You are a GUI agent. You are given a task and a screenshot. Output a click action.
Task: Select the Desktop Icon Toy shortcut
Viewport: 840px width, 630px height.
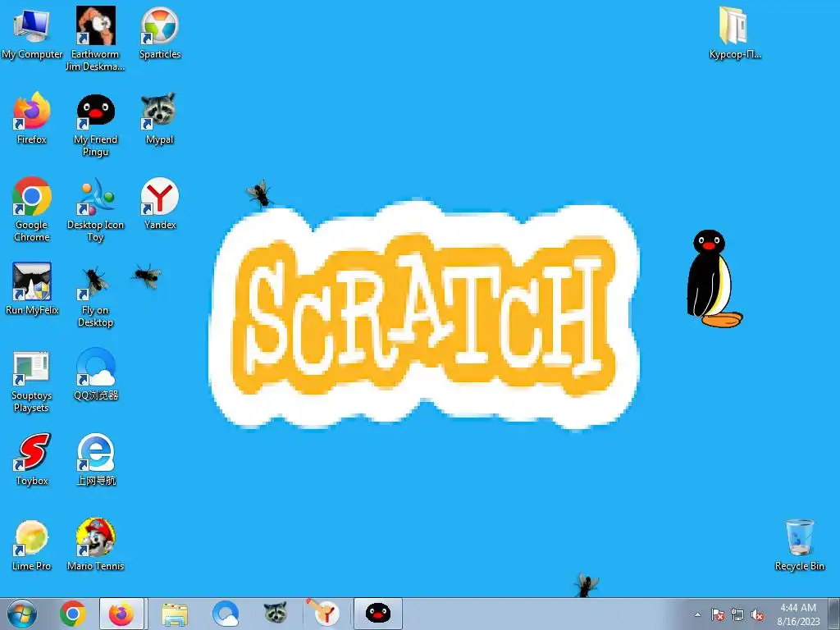coord(95,209)
